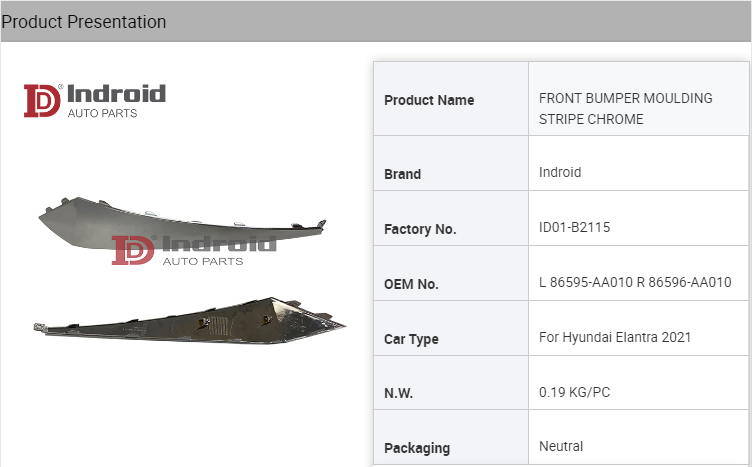Click the Product Presentation section header
This screenshot has height=467, width=752.
84,22
